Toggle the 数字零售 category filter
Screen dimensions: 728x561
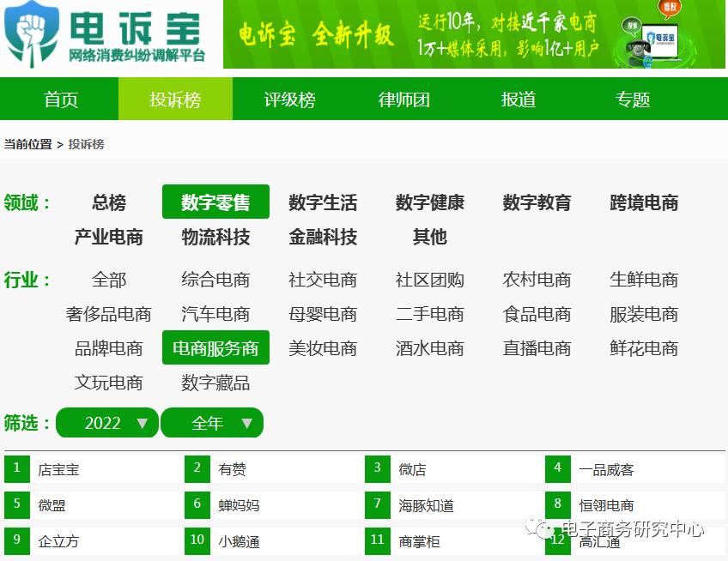[215, 202]
